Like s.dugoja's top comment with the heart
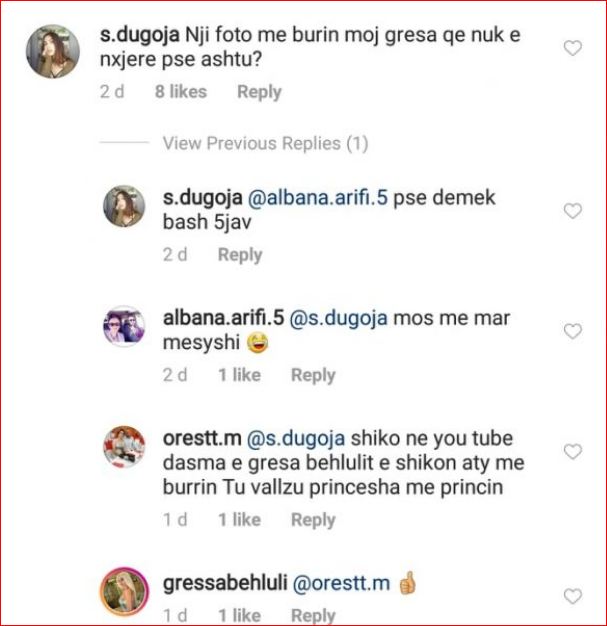The width and height of the screenshot is (607, 626). [573, 48]
